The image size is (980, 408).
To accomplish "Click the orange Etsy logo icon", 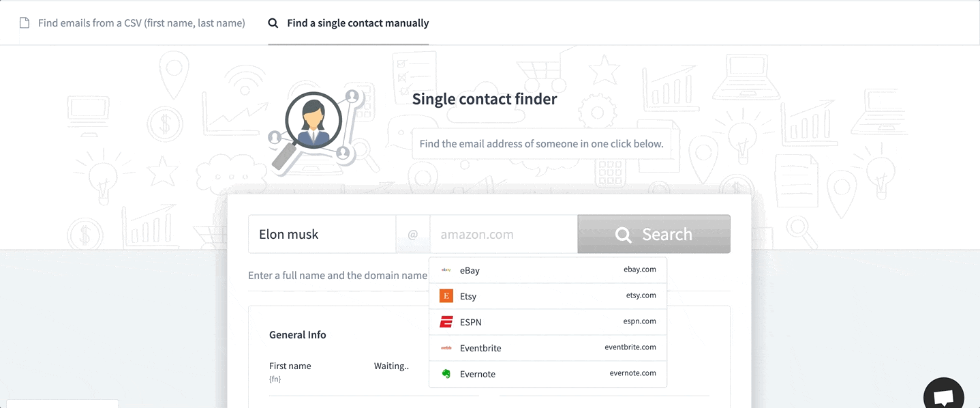I will coord(446,296).
